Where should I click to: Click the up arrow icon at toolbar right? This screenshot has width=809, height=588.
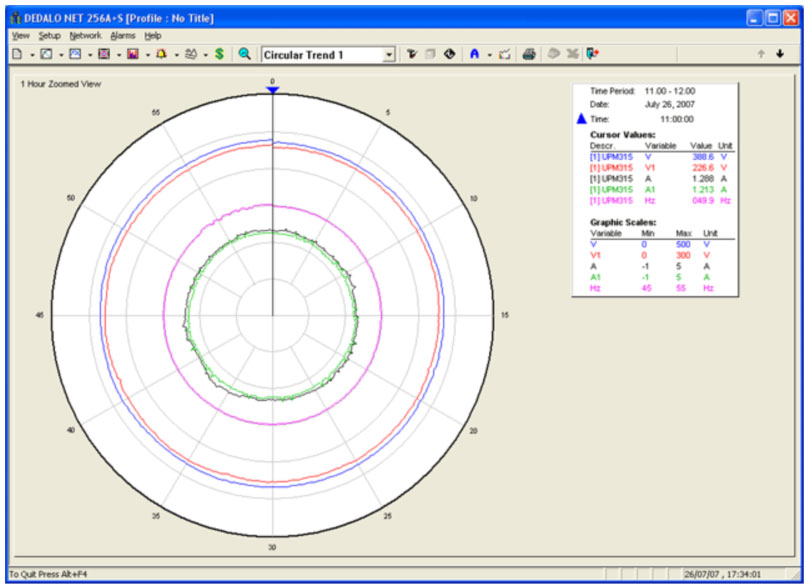coord(761,54)
